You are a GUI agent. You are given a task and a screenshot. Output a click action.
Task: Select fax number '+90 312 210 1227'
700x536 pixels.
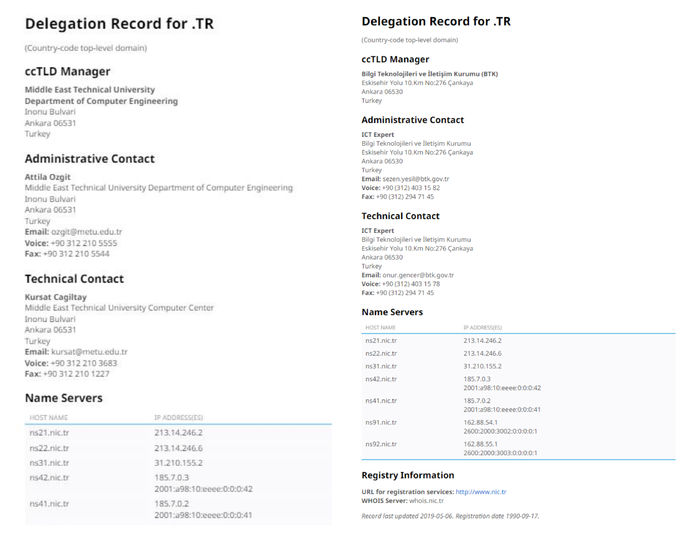tap(76, 374)
